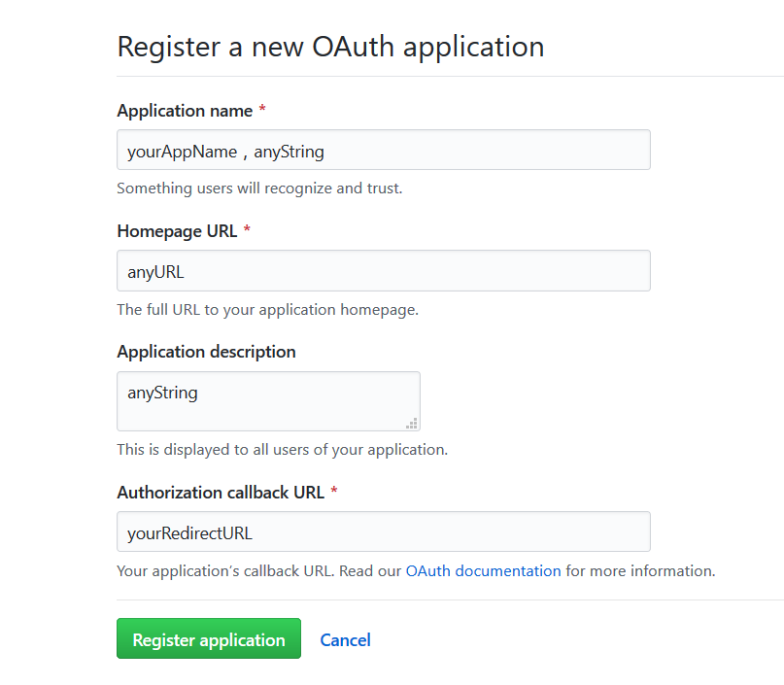Click 'This is displayed to all users' hint
This screenshot has height=685, width=784.
point(282,450)
